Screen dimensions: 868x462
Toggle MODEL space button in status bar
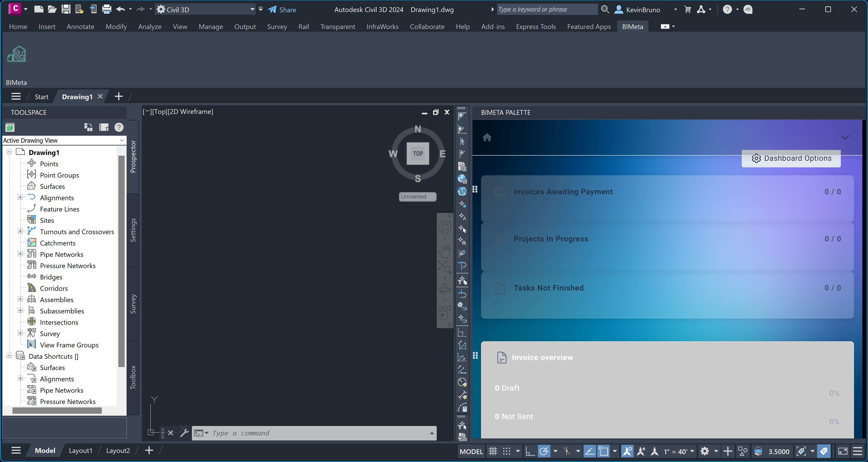tap(471, 452)
